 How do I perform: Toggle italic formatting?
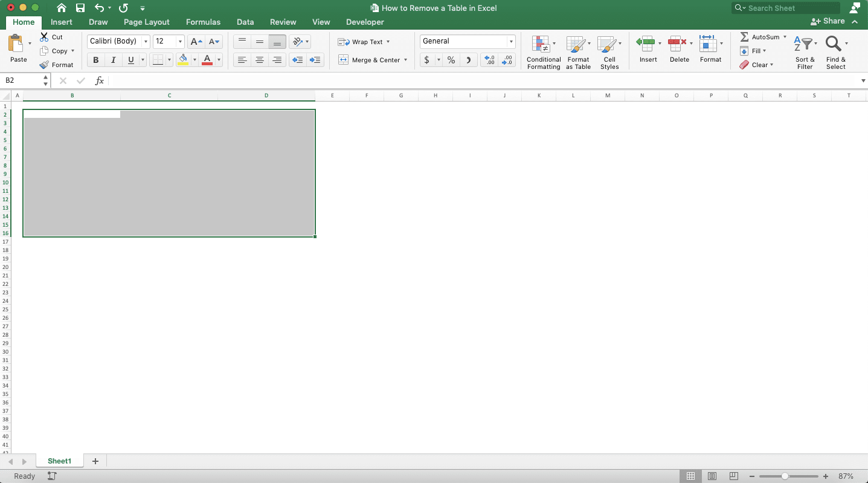pyautogui.click(x=113, y=59)
